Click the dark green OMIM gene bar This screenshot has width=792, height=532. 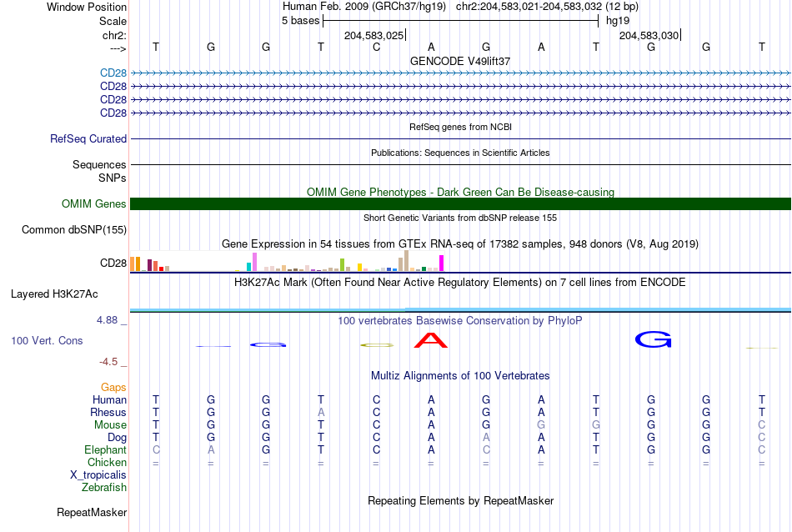tap(460, 203)
